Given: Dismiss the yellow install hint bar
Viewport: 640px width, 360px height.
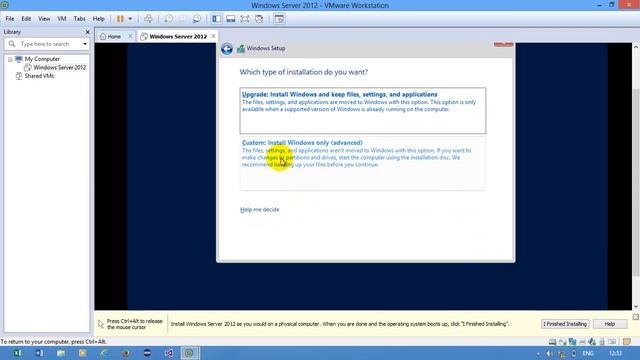Looking at the screenshot, I should pos(636,317).
